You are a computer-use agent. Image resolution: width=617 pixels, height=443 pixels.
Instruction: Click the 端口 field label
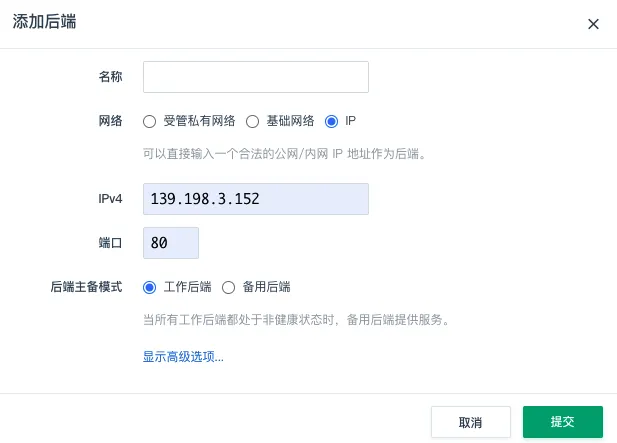pyautogui.click(x=110, y=243)
